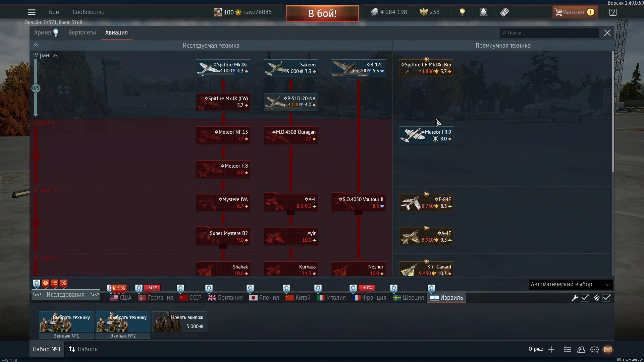
Task: Open the battle pass BP icon
Action: click(x=504, y=12)
